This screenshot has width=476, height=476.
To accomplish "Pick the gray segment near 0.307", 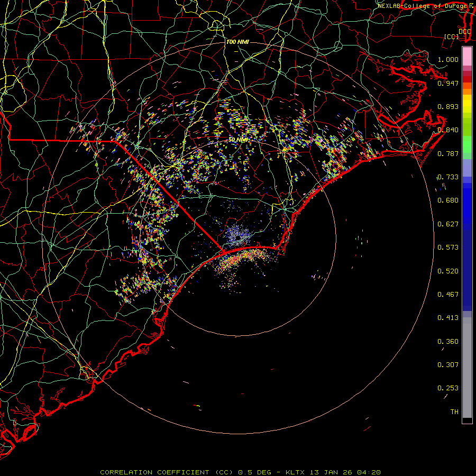I will click(x=467, y=368).
